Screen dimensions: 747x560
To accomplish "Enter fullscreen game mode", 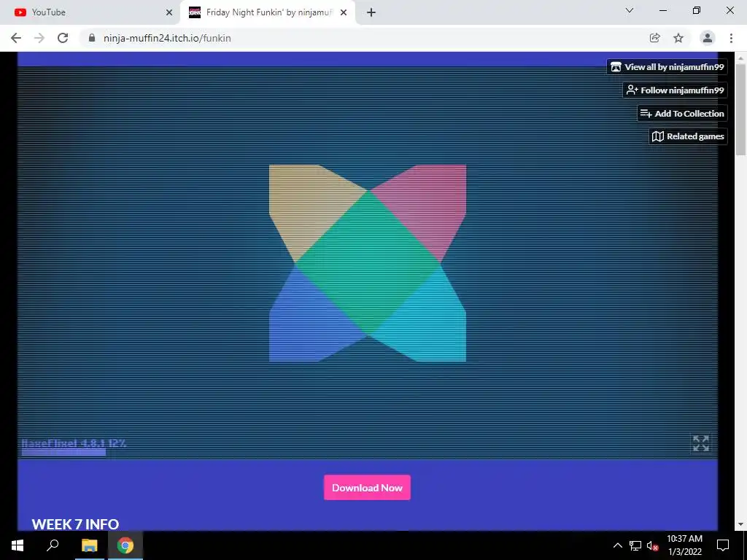I will pyautogui.click(x=701, y=443).
